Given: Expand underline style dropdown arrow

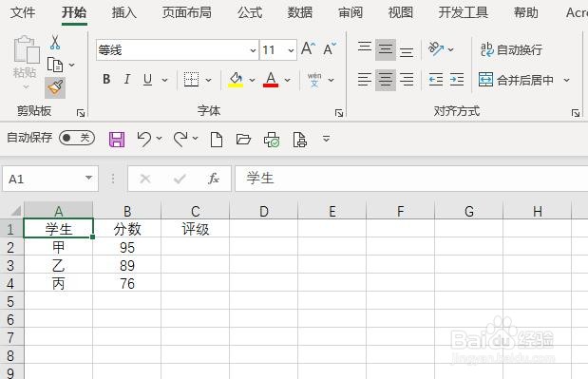Looking at the screenshot, I should coord(164,80).
